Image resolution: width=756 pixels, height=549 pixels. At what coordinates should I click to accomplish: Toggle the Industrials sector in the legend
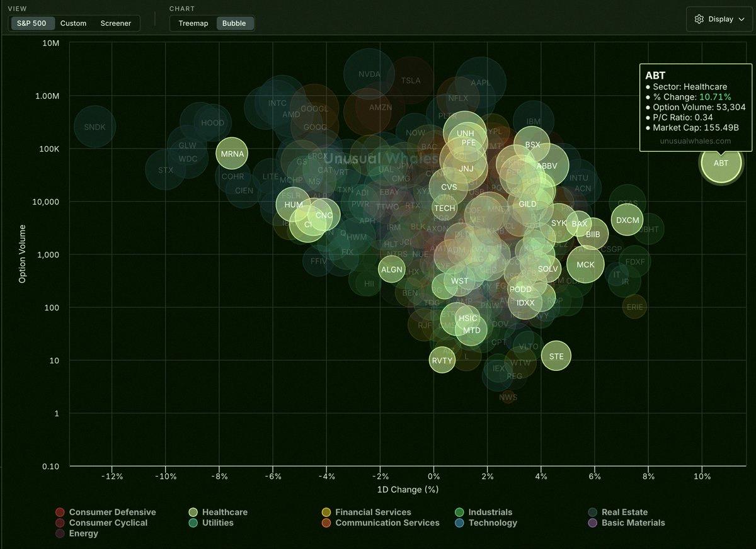coord(483,512)
